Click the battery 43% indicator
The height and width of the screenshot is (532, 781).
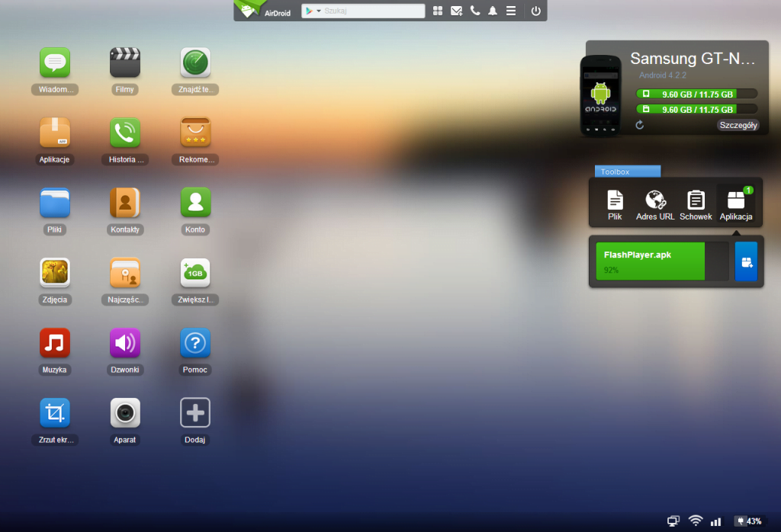pyautogui.click(x=750, y=521)
